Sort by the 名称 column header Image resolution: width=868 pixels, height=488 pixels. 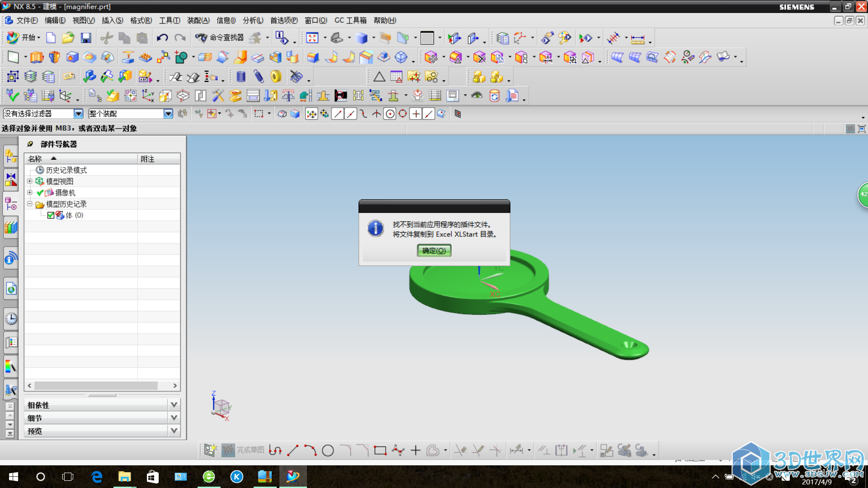pos(80,159)
